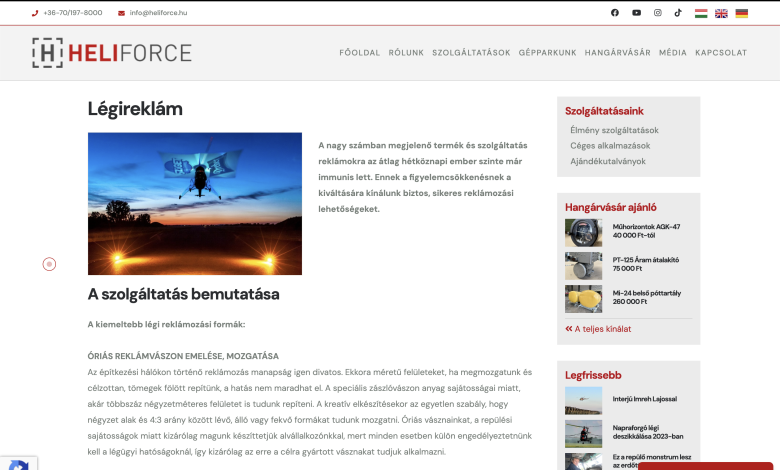Screen dimensions: 780x470
Task: Switch language with the Hungarian flag
Action: click(x=701, y=13)
